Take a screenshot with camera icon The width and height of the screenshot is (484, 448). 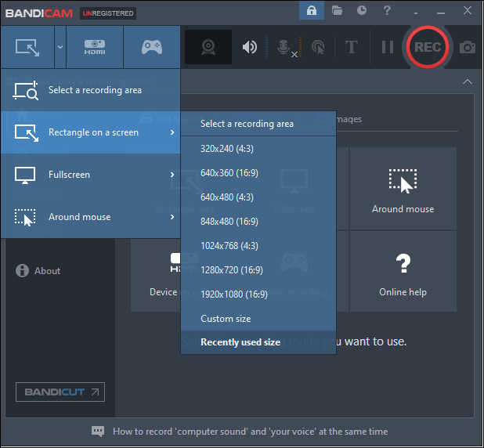click(468, 47)
